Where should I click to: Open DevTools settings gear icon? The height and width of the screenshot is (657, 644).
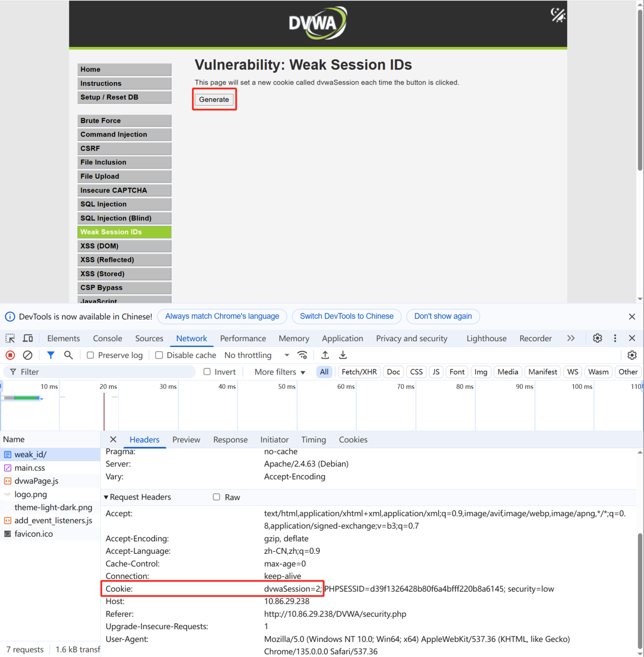[597, 338]
